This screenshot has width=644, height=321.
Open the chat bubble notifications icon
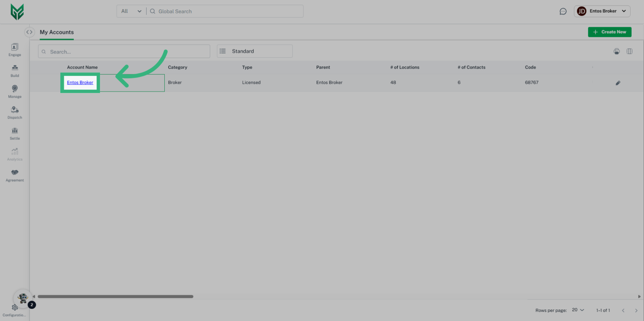click(563, 11)
